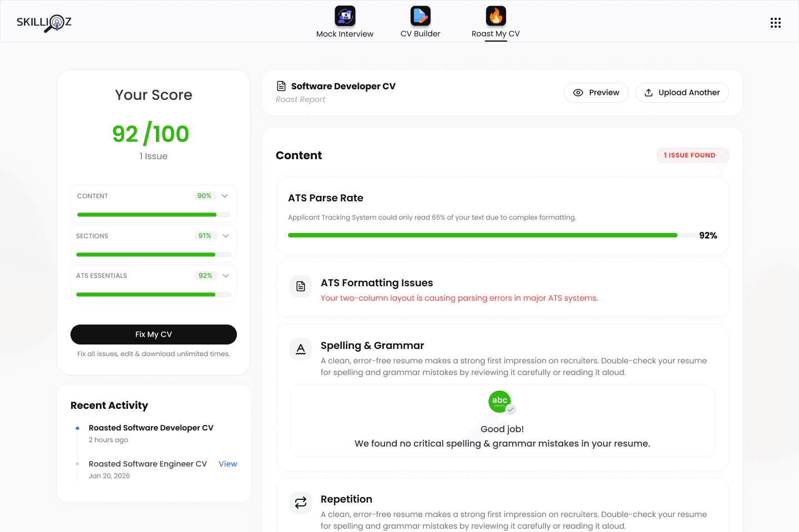Viewport: 799px width, 532px height.
Task: Click the 1 ISSUE FOUND badge
Action: (x=692, y=155)
